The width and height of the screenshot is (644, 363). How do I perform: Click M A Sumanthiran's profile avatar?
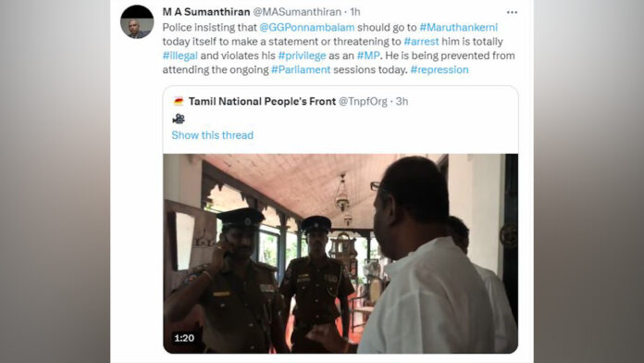(x=137, y=22)
